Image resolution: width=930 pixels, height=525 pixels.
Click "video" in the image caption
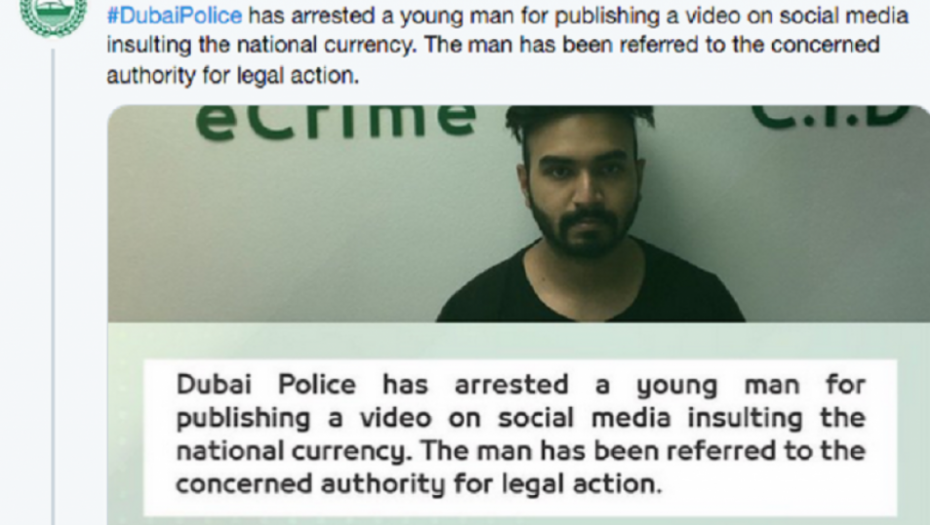(396, 418)
